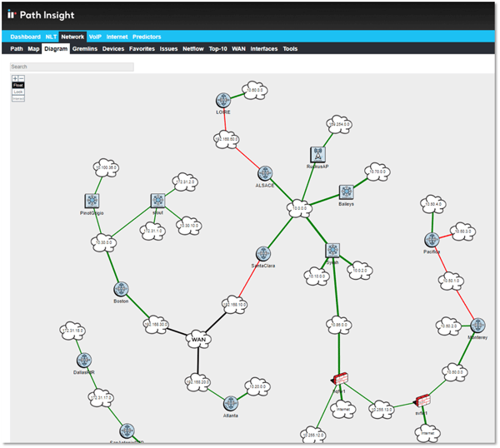Click the Monterey router icon
The image size is (500, 448).
(x=477, y=326)
